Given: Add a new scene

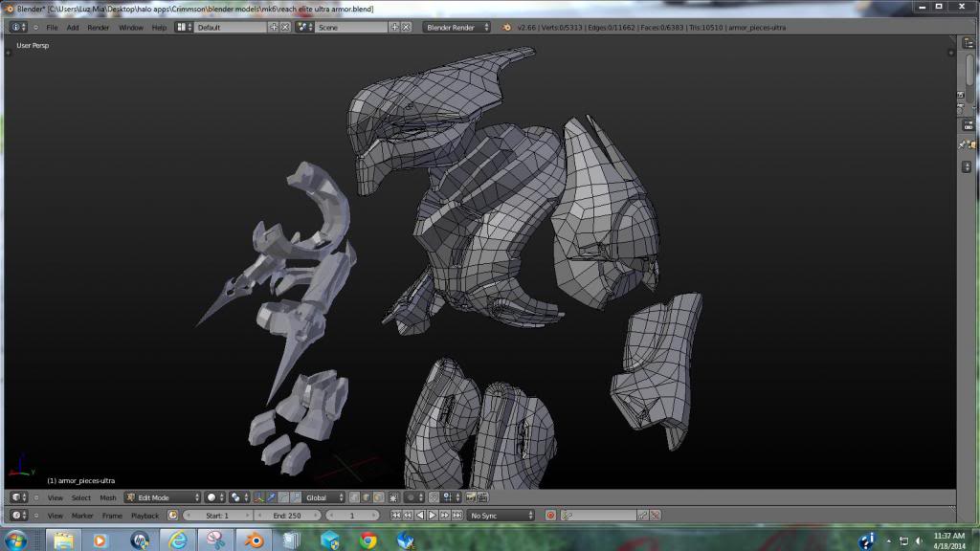Looking at the screenshot, I should (394, 28).
